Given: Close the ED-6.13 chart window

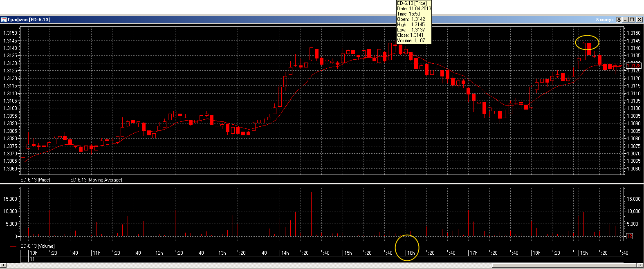Looking at the screenshot, I should click(639, 20).
